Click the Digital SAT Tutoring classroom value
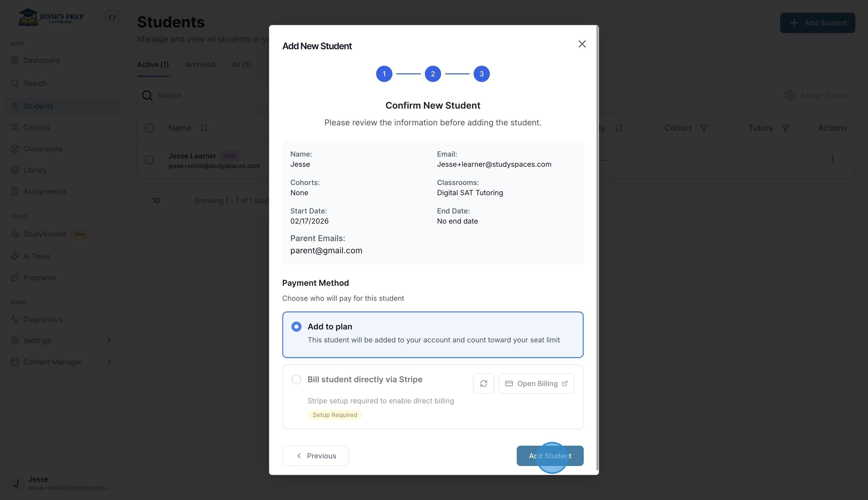The height and width of the screenshot is (500, 868). point(470,193)
